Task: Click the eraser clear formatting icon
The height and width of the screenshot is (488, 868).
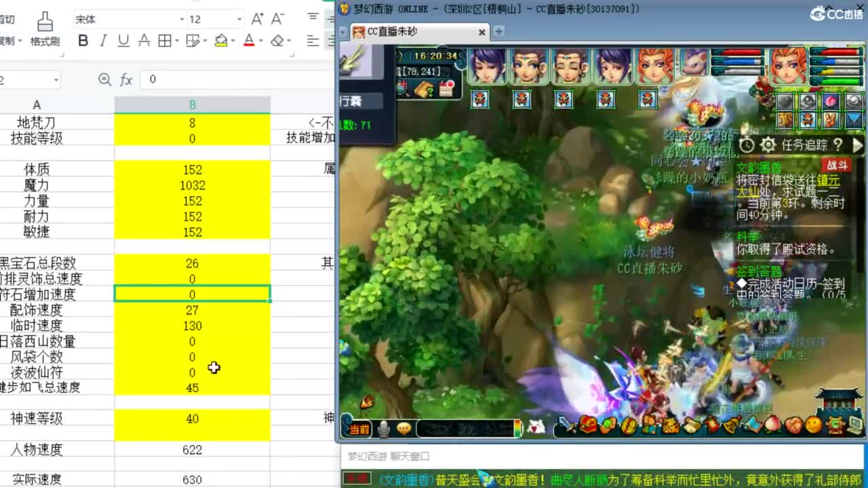Action: tap(277, 41)
